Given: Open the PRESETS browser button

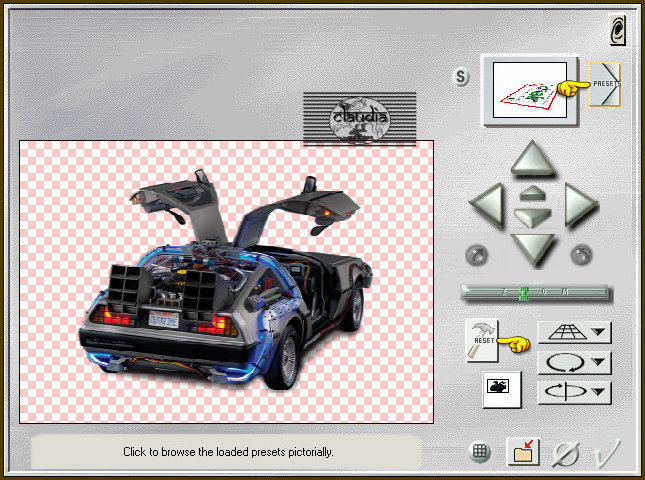Looking at the screenshot, I should 604,84.
